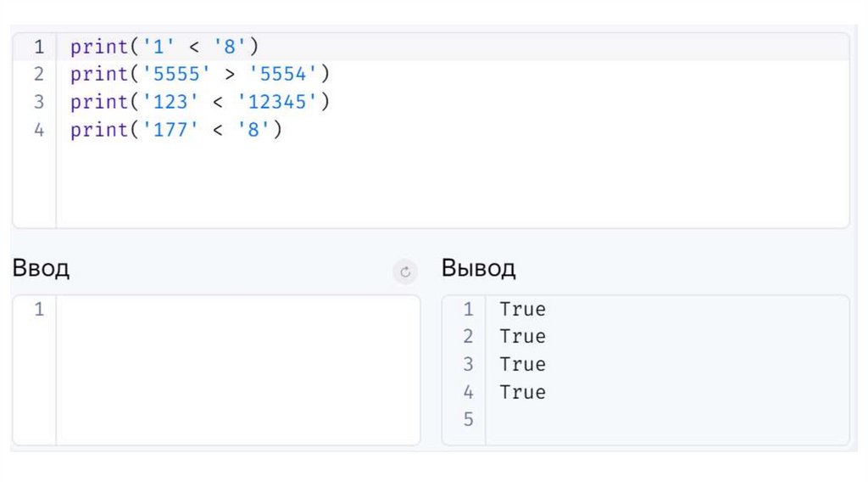Click fourth True output line

click(522, 392)
